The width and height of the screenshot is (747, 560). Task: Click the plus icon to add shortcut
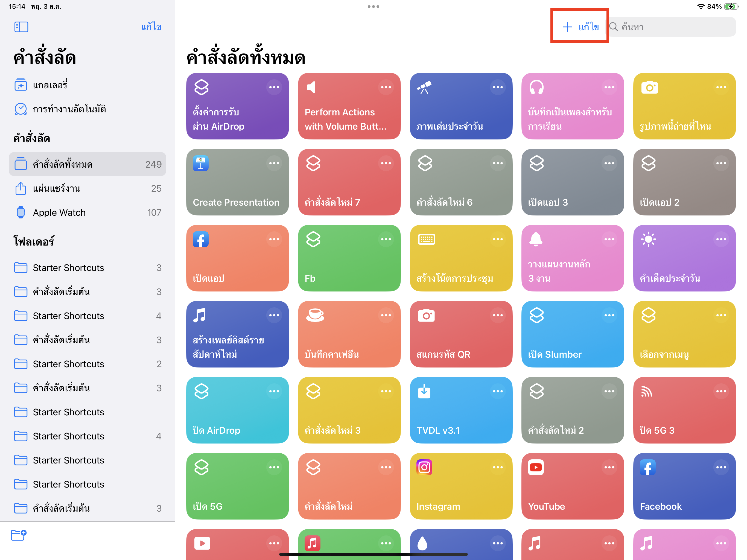click(x=567, y=27)
